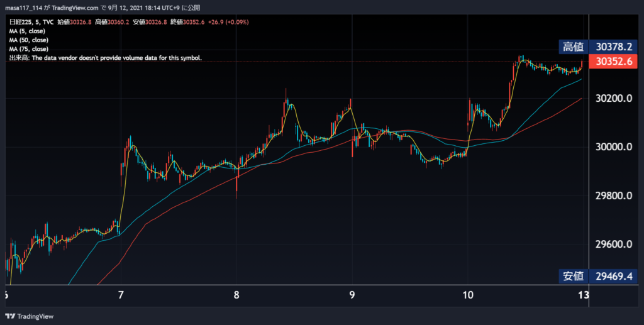Click the 29800.0 price axis value
The height and width of the screenshot is (325, 644).
(x=614, y=196)
